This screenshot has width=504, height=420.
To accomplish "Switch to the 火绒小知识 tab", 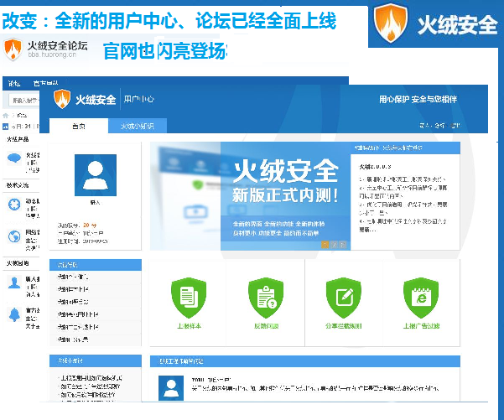I will (138, 126).
